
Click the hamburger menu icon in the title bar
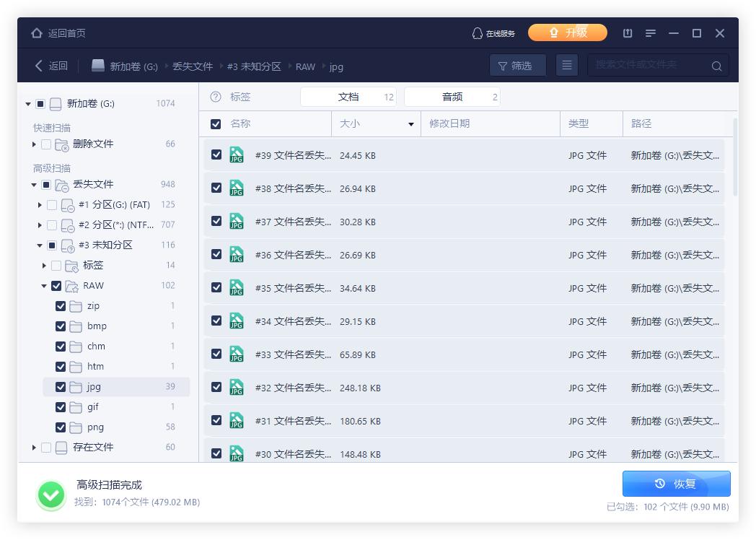(x=650, y=33)
